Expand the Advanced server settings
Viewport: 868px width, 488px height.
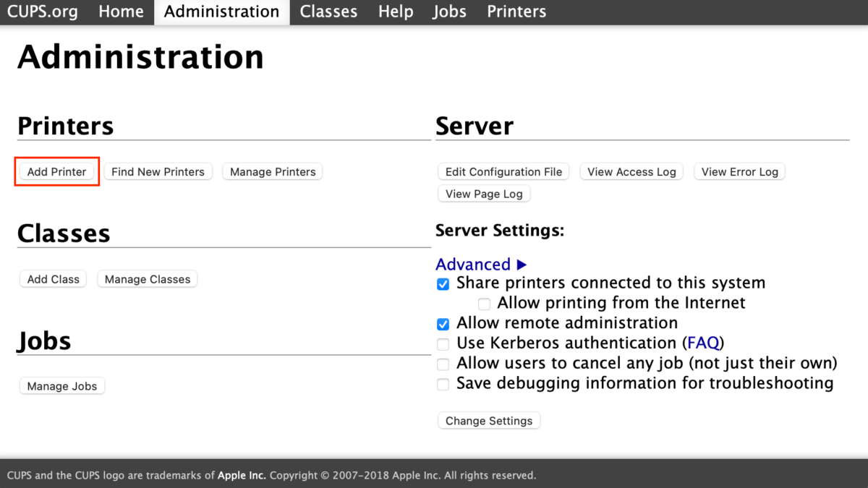point(481,265)
